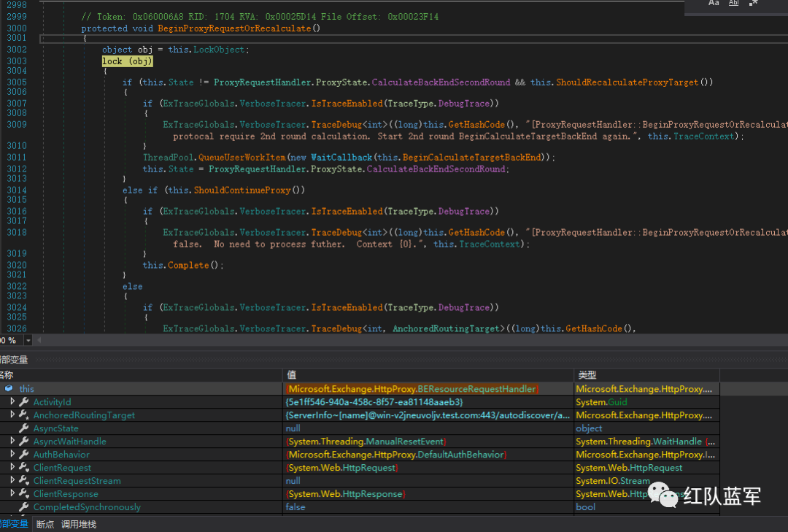Click the highlighted 'lock (obj)' statement
Image resolution: width=788 pixels, height=532 pixels.
point(127,61)
